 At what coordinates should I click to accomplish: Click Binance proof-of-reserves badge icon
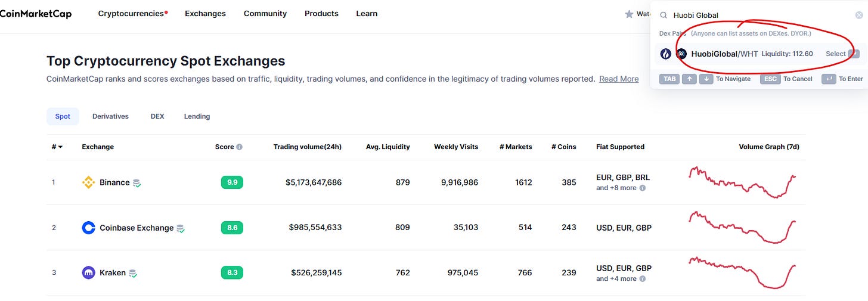137,183
